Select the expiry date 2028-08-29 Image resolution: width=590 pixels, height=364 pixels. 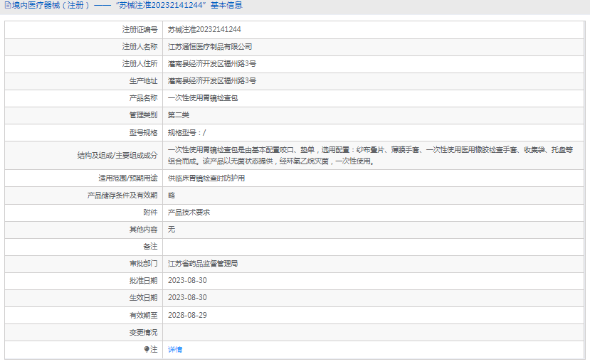coord(187,315)
